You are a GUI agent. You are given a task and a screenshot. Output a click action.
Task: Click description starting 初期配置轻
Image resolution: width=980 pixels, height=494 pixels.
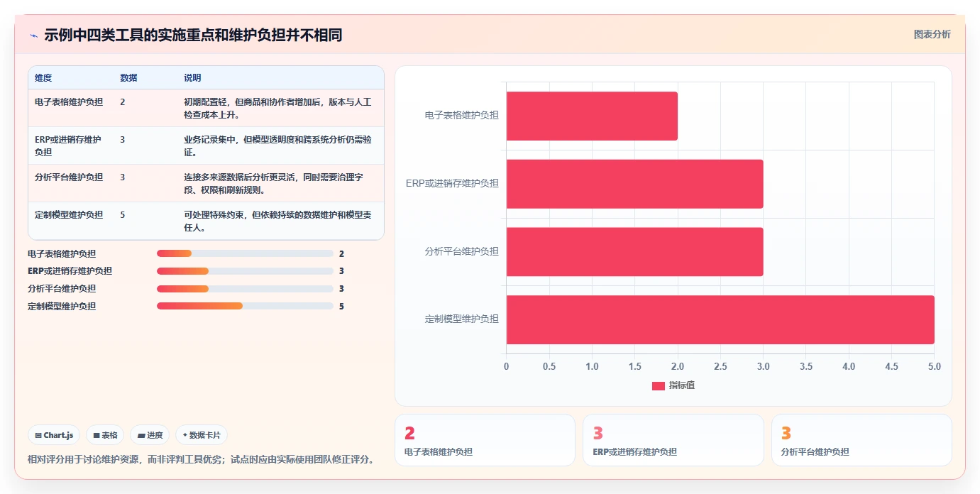coord(277,108)
